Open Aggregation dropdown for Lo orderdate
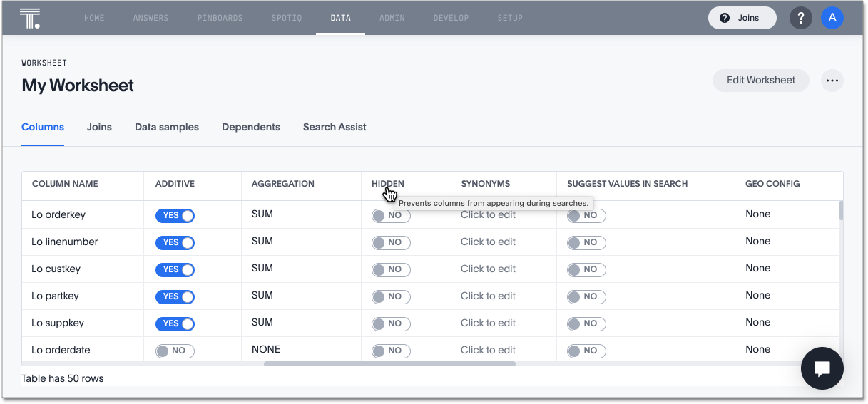 [266, 350]
